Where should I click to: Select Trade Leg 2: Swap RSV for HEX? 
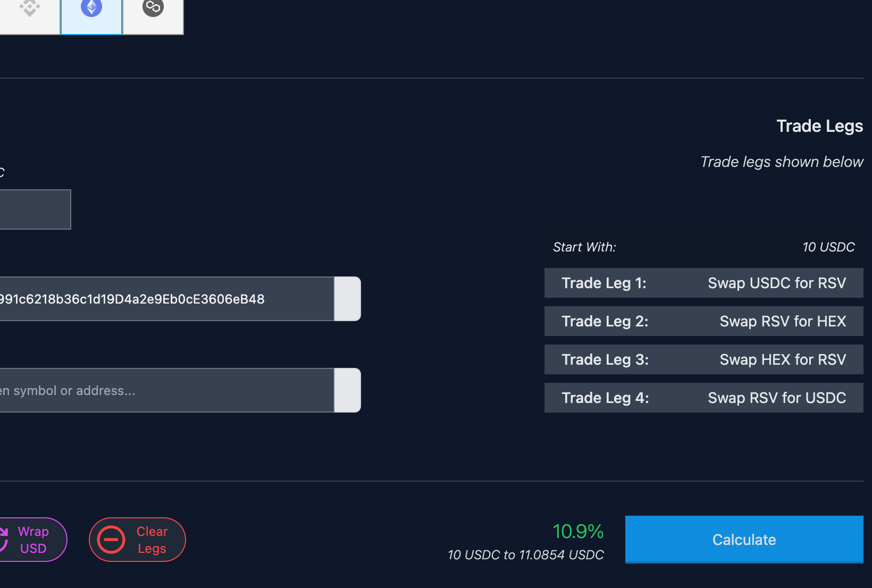point(703,321)
